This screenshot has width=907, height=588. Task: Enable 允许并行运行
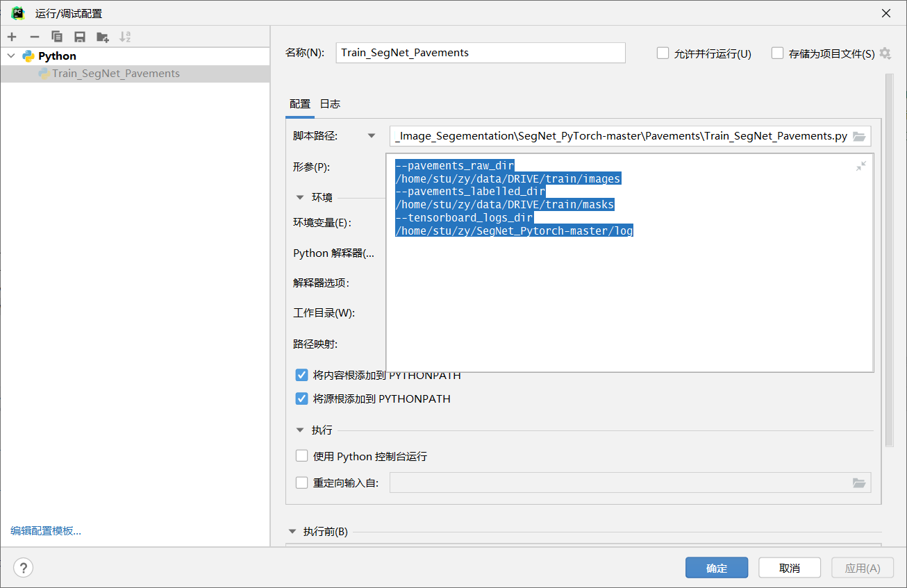tap(663, 53)
